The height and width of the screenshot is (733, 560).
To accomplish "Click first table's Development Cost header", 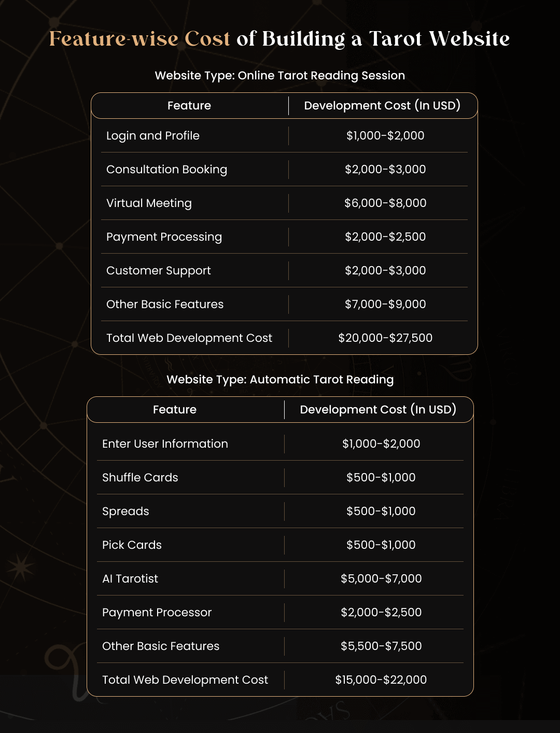I will (383, 106).
